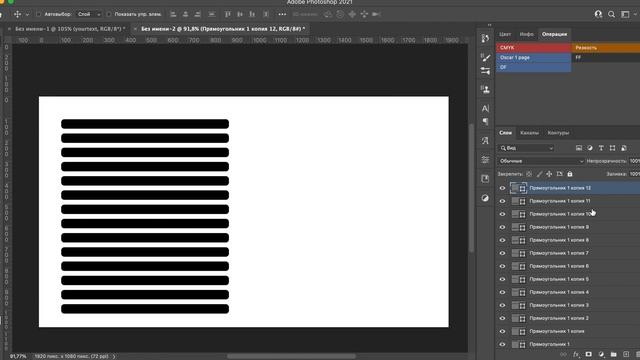Open the History panel icon
The image size is (640, 360).
485,38
